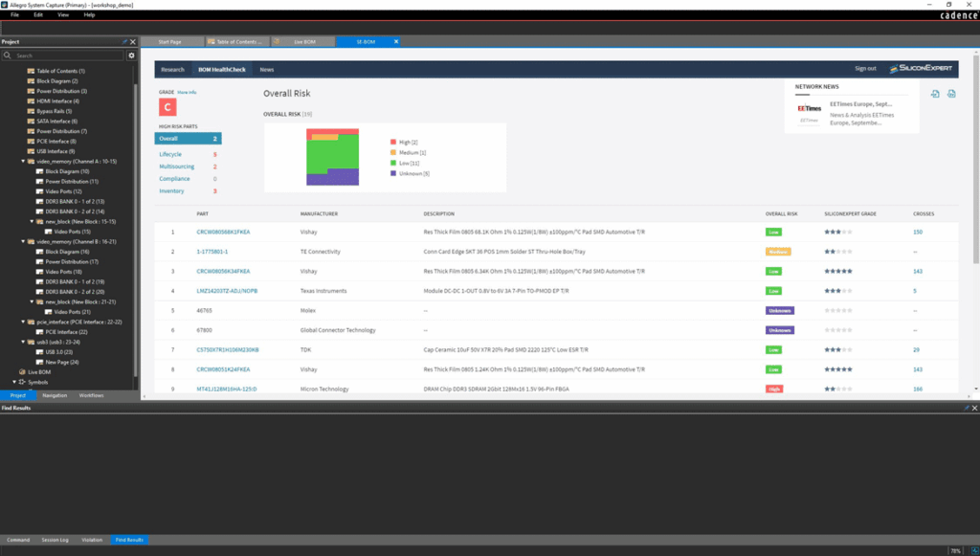Click the red grade C badge
Image resolution: width=980 pixels, height=556 pixels.
point(167,107)
